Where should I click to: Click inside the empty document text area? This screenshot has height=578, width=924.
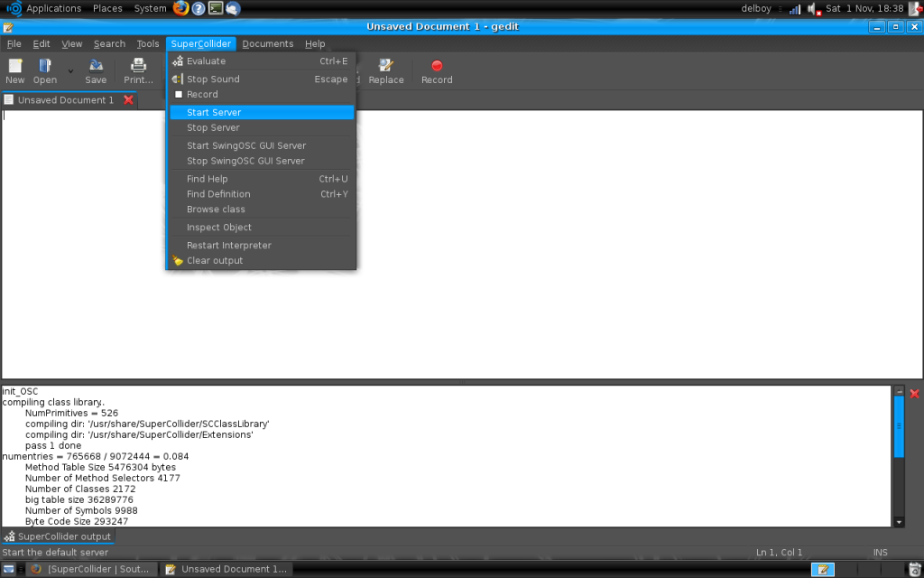[462, 244]
